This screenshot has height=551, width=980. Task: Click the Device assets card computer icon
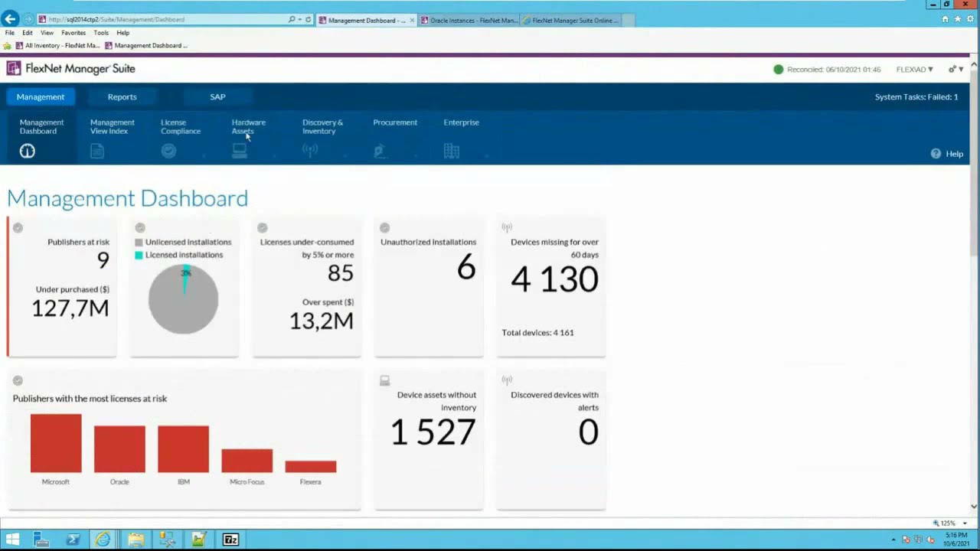385,380
